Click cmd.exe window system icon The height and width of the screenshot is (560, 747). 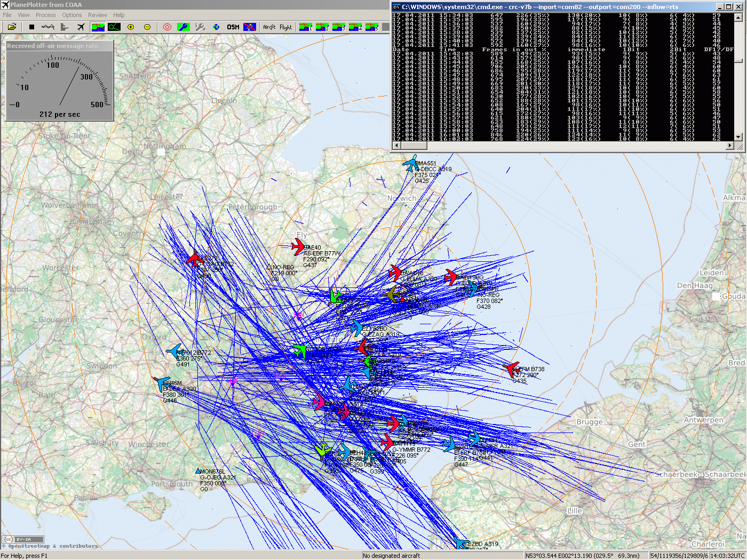point(396,7)
